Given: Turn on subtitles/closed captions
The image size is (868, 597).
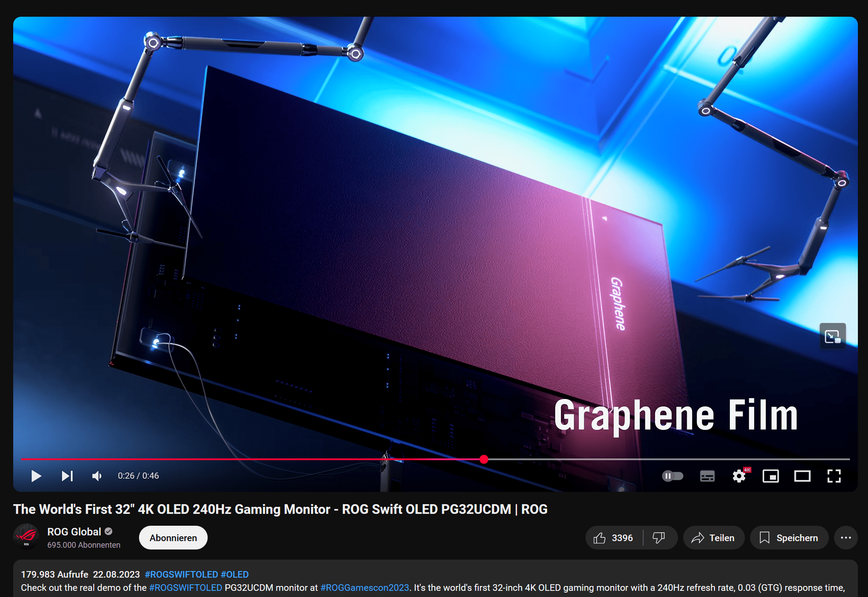Looking at the screenshot, I should pyautogui.click(x=707, y=476).
